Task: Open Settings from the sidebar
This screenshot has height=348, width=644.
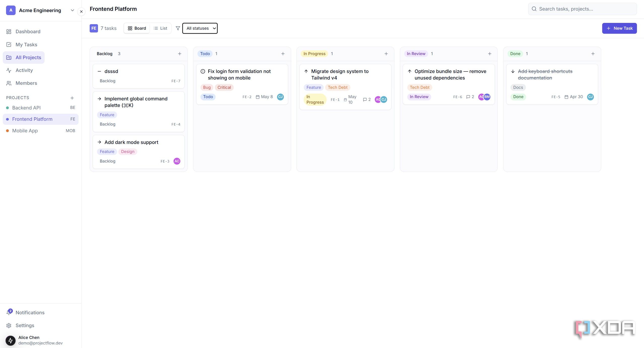Action: [20, 325]
